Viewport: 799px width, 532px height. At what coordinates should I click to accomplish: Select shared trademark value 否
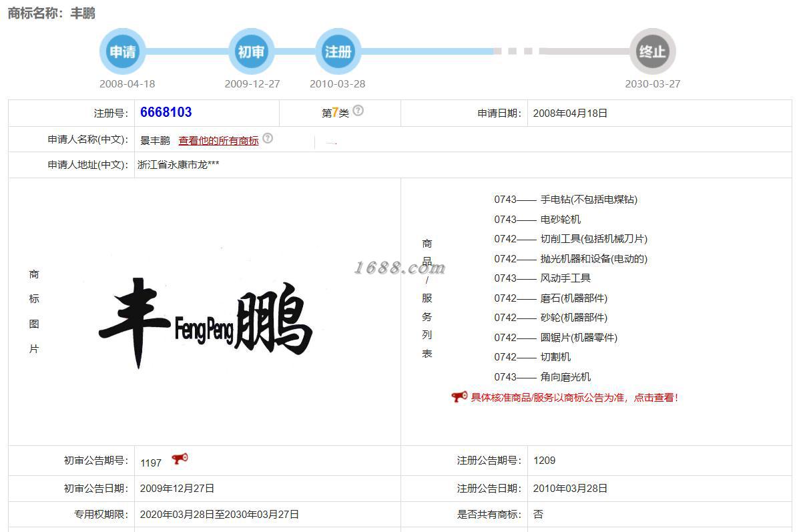point(538,514)
